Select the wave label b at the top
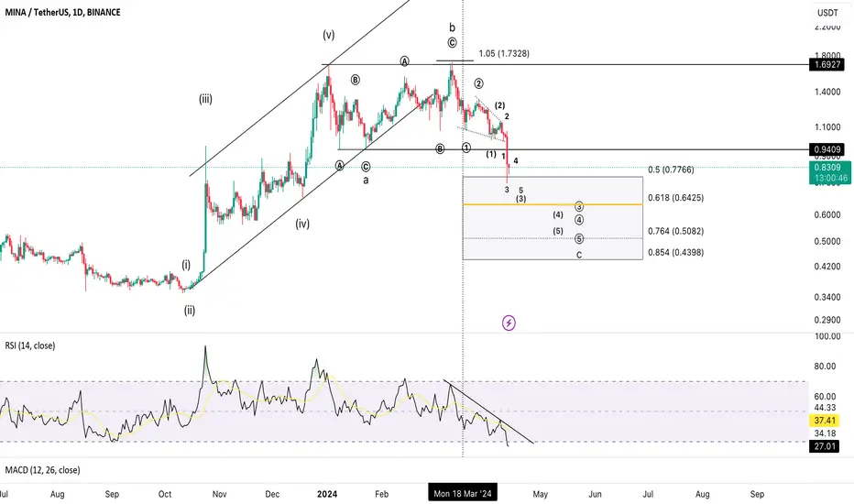Viewport: 854px width, 504px height. click(452, 27)
